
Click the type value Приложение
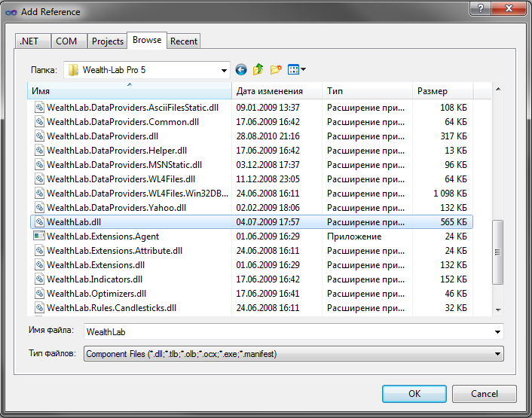[x=354, y=236]
